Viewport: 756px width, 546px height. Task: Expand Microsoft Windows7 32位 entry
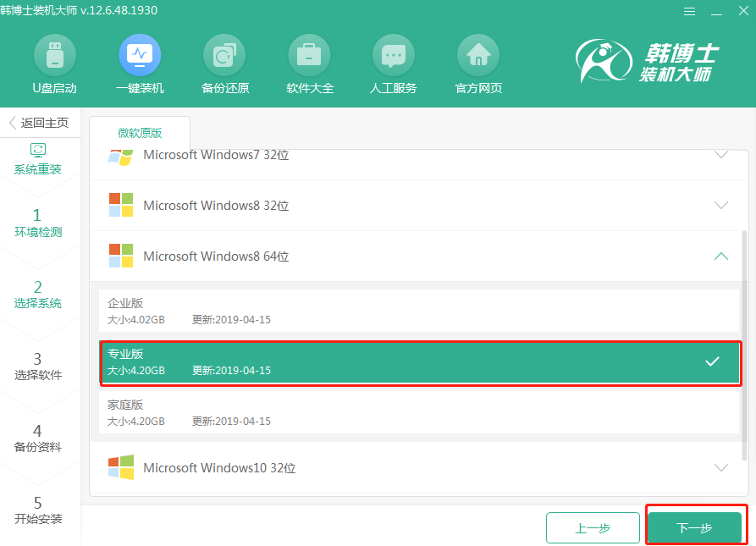(x=720, y=155)
